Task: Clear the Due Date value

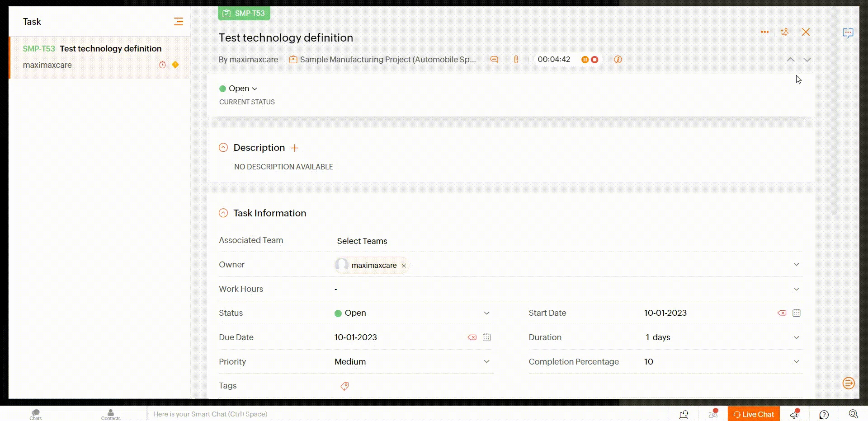Action: pos(472,337)
